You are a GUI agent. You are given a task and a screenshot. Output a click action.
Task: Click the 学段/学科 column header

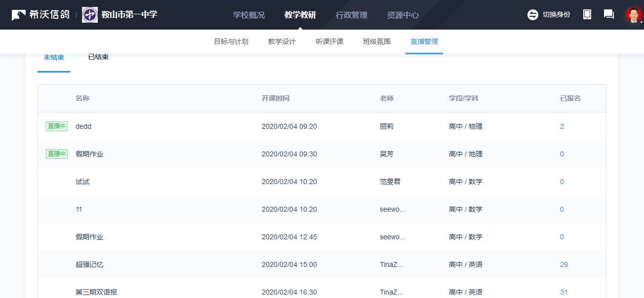pyautogui.click(x=464, y=98)
